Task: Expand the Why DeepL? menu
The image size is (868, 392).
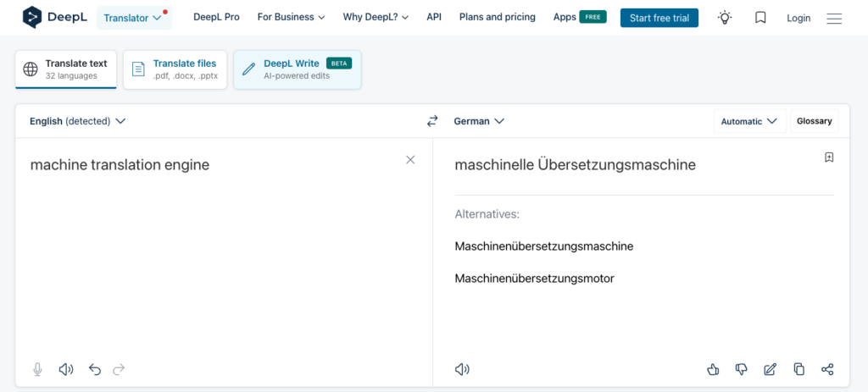Action: 376,17
